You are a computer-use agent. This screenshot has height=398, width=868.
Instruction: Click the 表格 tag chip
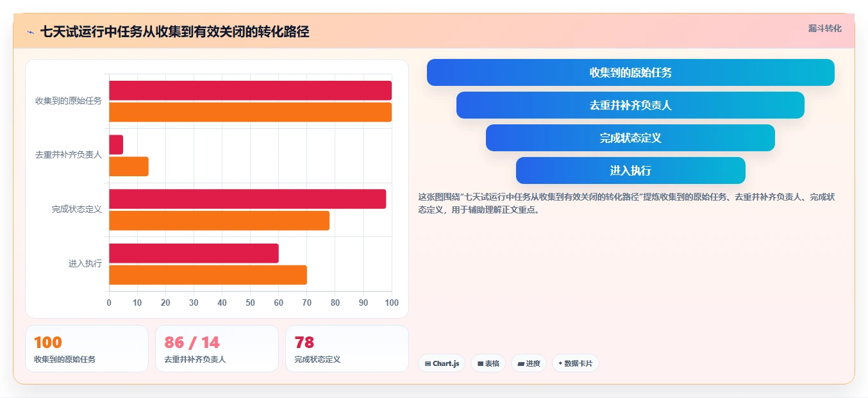click(488, 363)
